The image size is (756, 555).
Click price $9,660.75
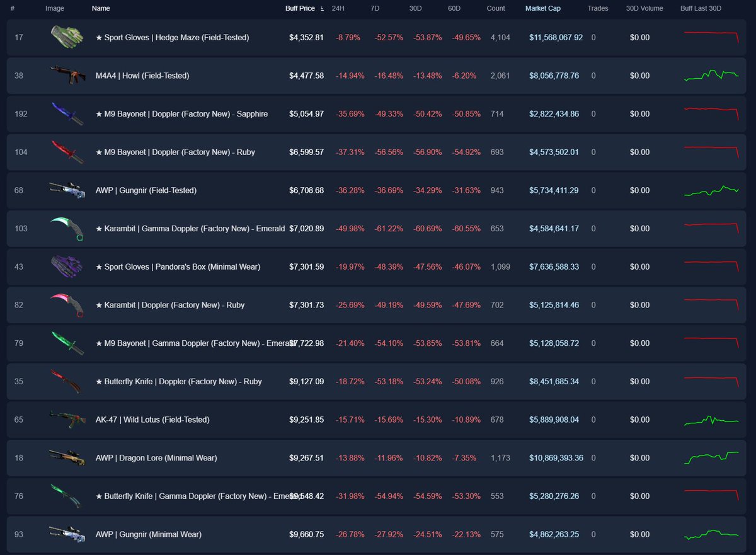306,534
